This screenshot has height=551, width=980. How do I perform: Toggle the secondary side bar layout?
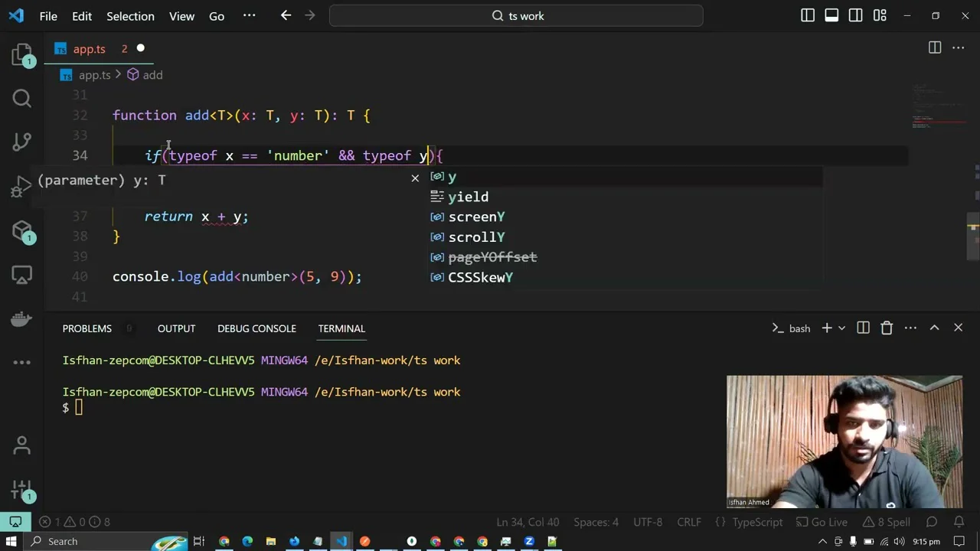(856, 16)
